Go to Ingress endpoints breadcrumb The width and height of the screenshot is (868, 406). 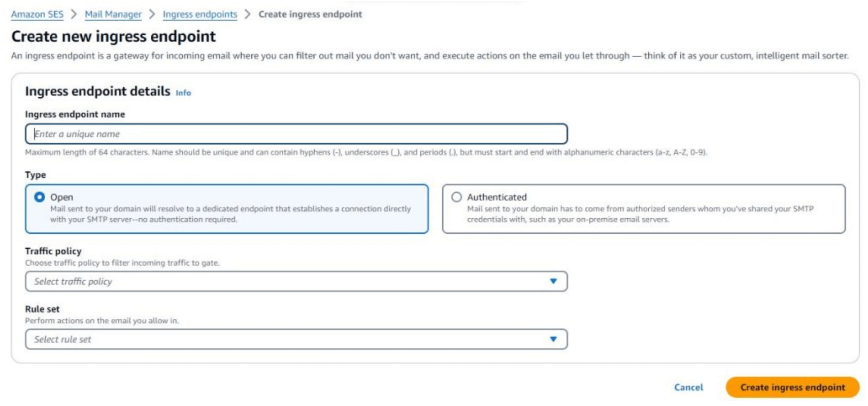200,14
